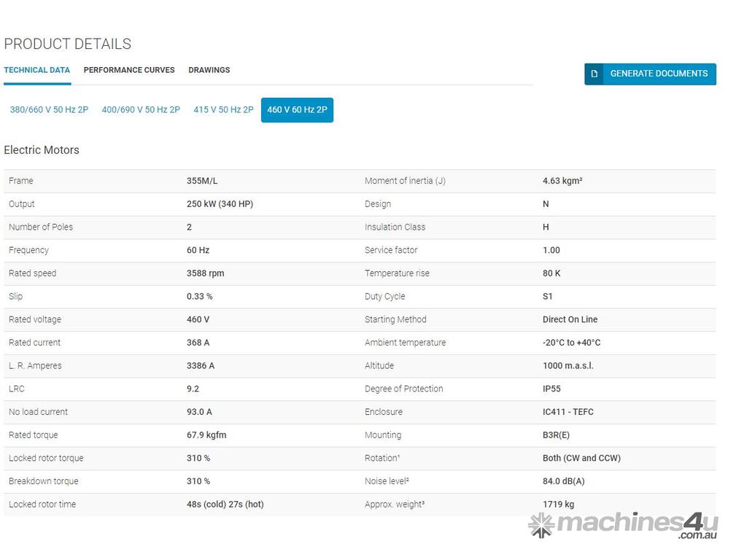Choose the 415 V 50 Hz 2P variant
747x560 pixels.
click(x=223, y=110)
